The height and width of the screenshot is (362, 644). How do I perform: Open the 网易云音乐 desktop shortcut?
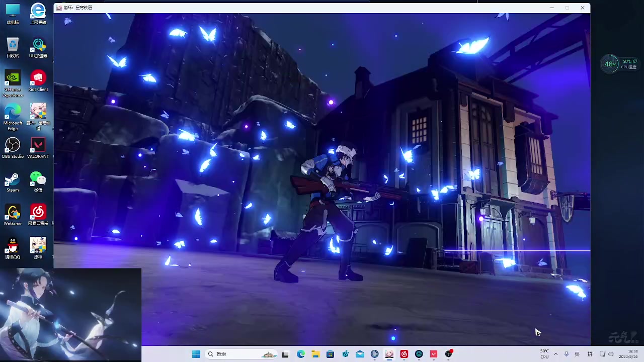tap(38, 215)
